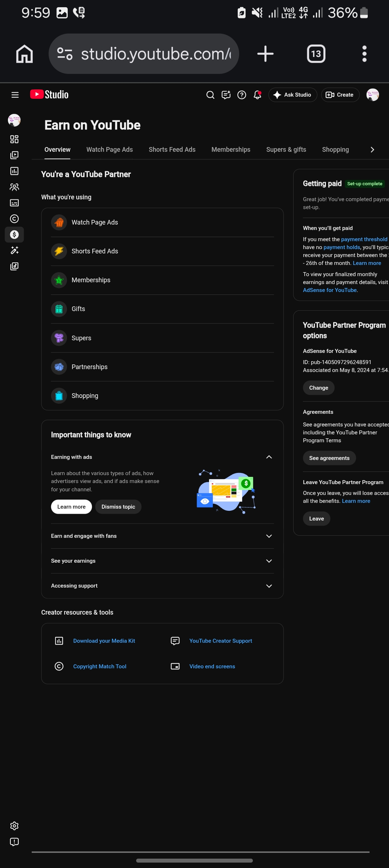This screenshot has height=868, width=389.
Task: Open the tab switcher showing 13 tabs
Action: click(316, 54)
